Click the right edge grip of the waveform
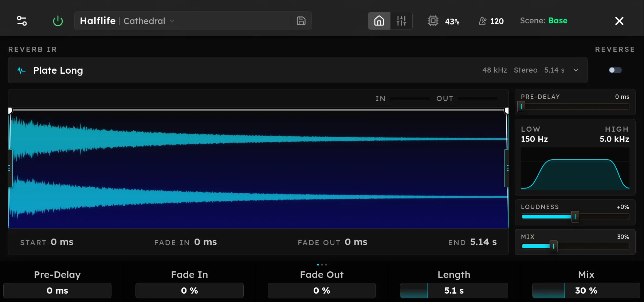The height and width of the screenshot is (302, 644). (x=507, y=168)
